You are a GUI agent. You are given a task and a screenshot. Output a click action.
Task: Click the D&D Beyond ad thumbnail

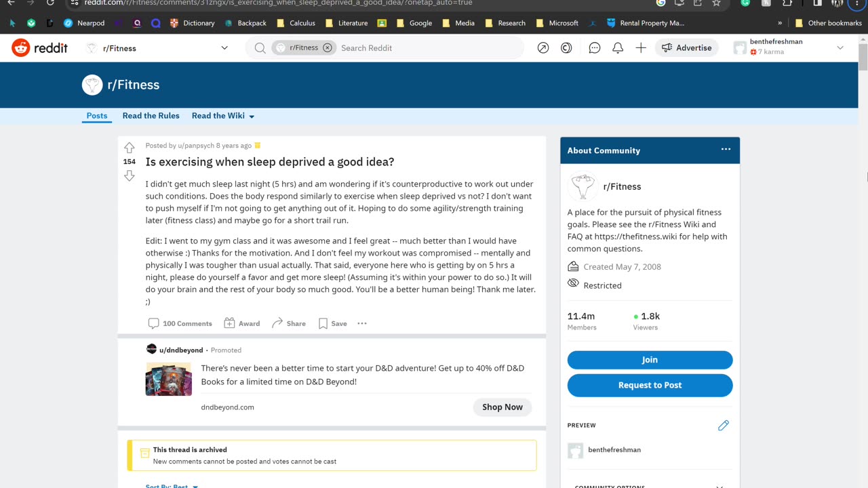click(169, 379)
